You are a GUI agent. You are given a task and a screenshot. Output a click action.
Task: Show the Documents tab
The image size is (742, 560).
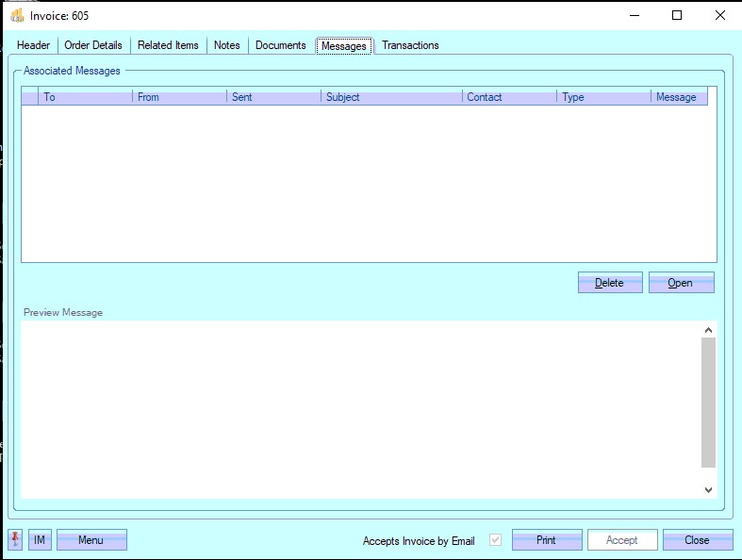click(281, 45)
